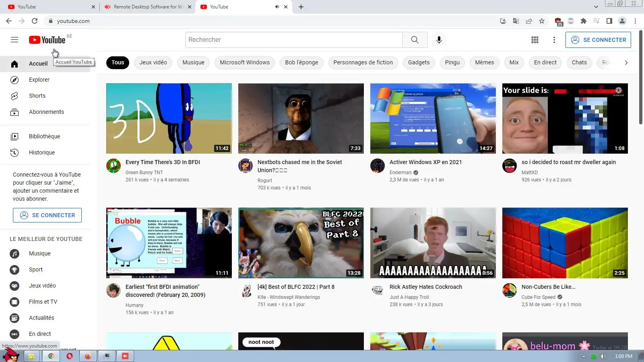Expand the Chrome tab search dropdown

point(596,7)
